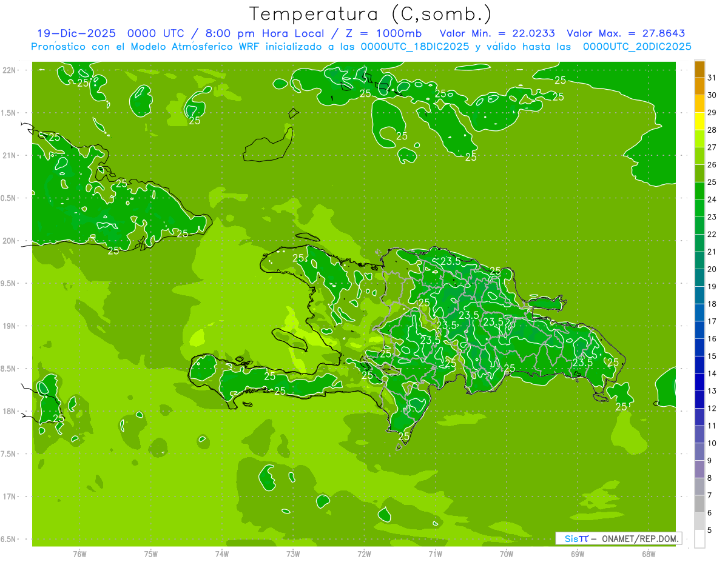Click color scale value "10"
The height and width of the screenshot is (562, 728).
point(712,443)
